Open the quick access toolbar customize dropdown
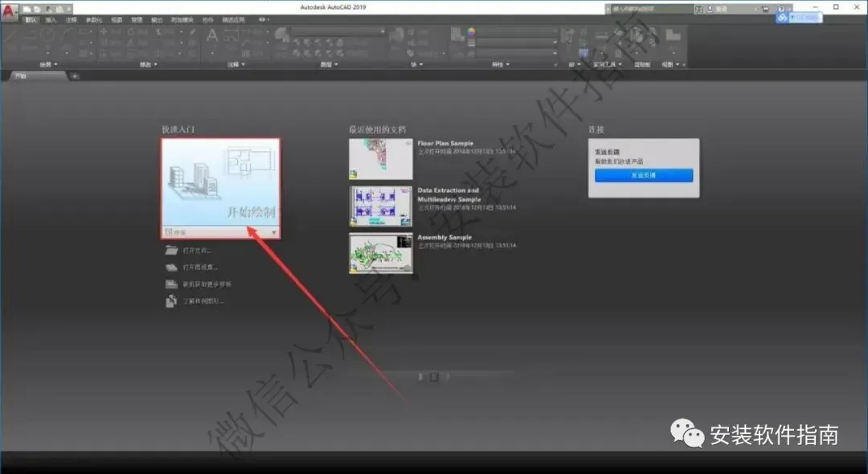 [x=68, y=9]
